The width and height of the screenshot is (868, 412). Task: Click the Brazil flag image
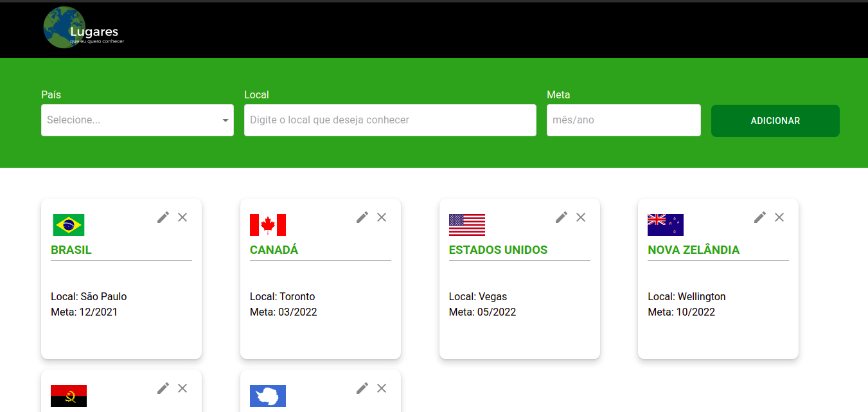[69, 225]
